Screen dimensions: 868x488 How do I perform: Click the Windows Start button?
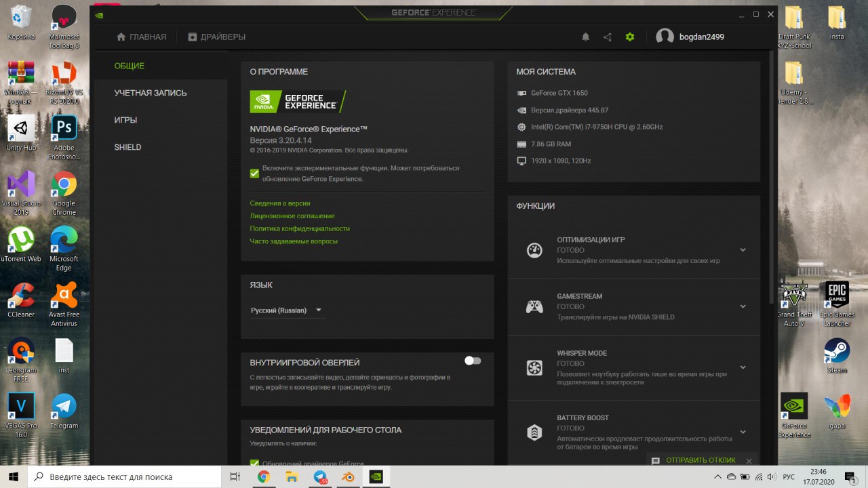pyautogui.click(x=14, y=476)
